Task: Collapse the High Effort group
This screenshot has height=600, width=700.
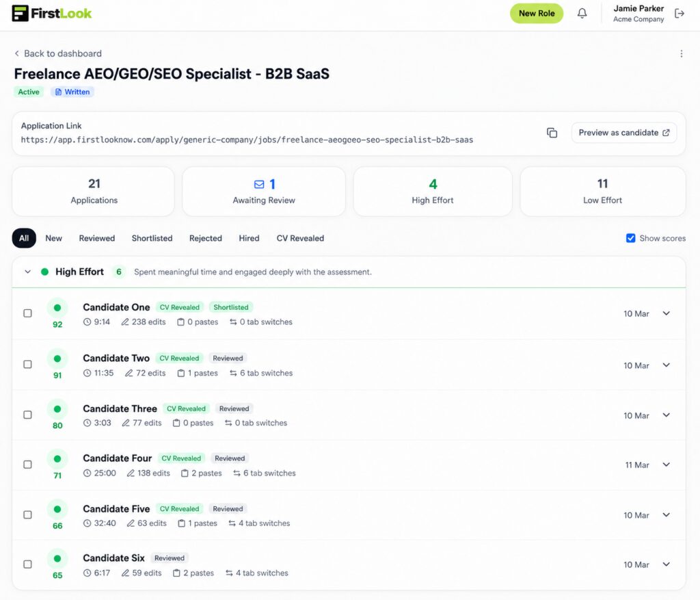Action: [x=28, y=272]
